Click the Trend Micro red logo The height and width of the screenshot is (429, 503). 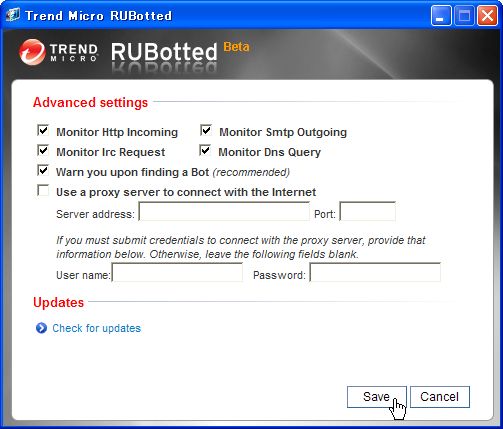[x=32, y=52]
